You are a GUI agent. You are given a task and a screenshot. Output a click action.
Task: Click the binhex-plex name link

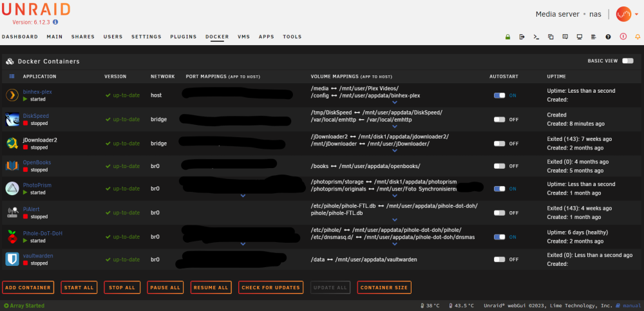(37, 91)
